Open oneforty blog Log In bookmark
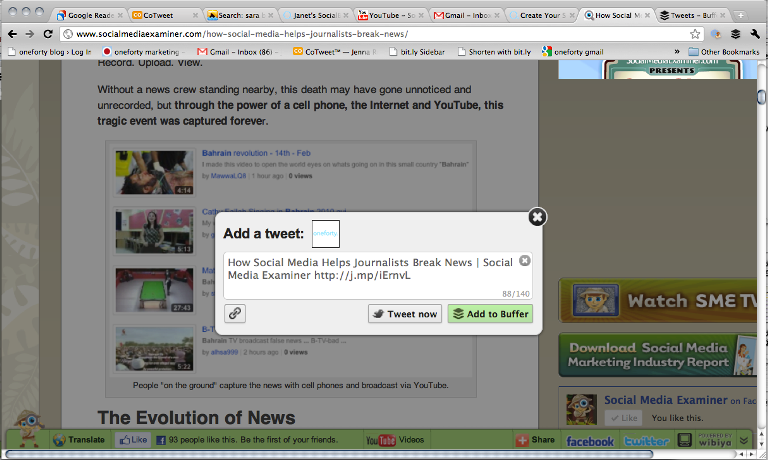The height and width of the screenshot is (460, 768). (50, 51)
